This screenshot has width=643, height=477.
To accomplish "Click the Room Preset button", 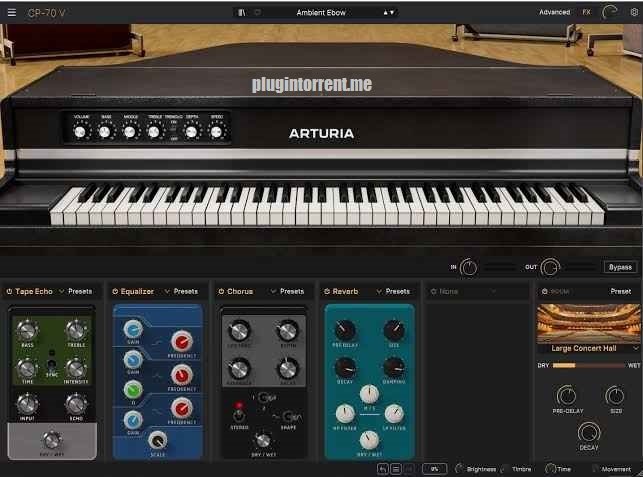I will (x=620, y=291).
